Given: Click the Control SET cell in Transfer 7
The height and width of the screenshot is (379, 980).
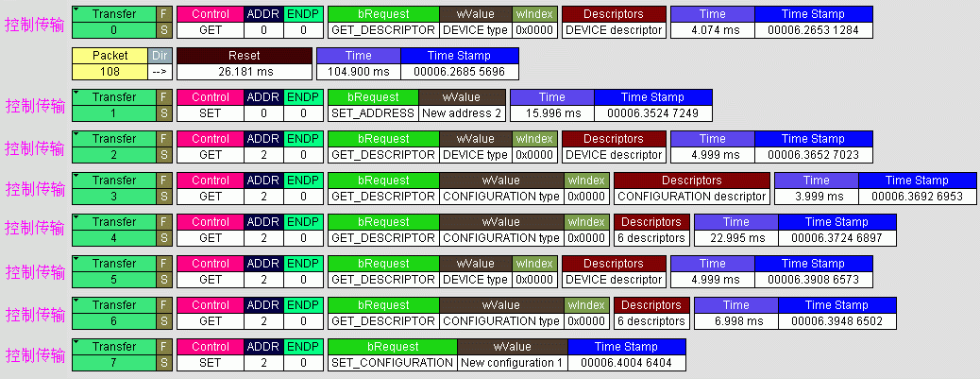Looking at the screenshot, I should coord(210,363).
